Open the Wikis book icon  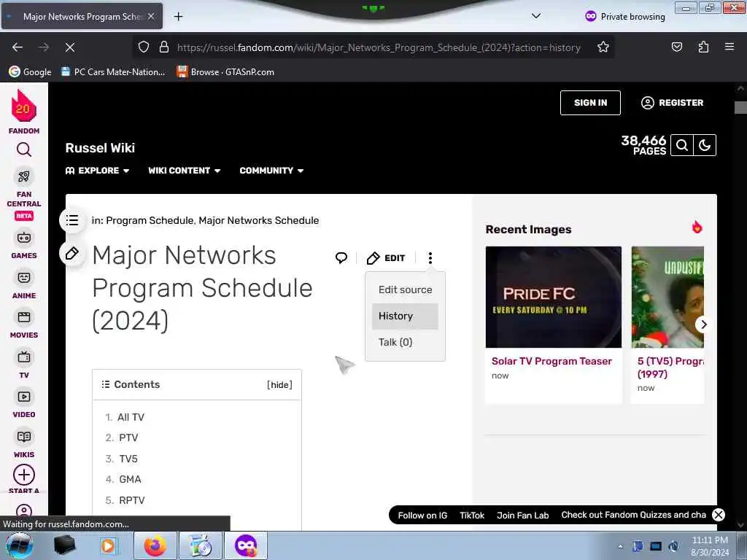point(24,437)
